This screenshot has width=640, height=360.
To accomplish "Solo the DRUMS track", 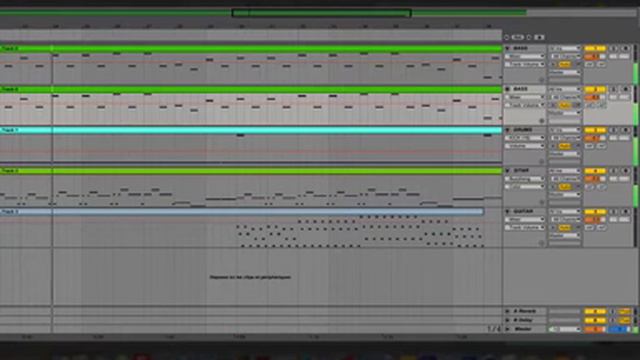I will coord(613,130).
